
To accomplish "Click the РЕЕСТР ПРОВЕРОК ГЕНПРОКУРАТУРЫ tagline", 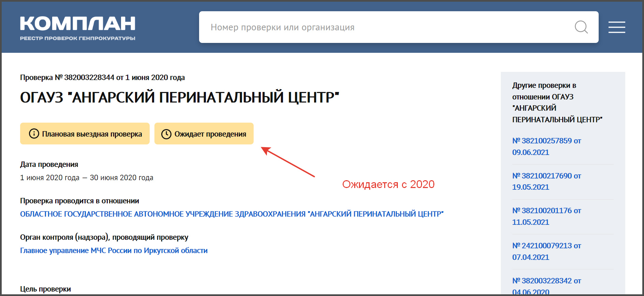I will pyautogui.click(x=78, y=38).
